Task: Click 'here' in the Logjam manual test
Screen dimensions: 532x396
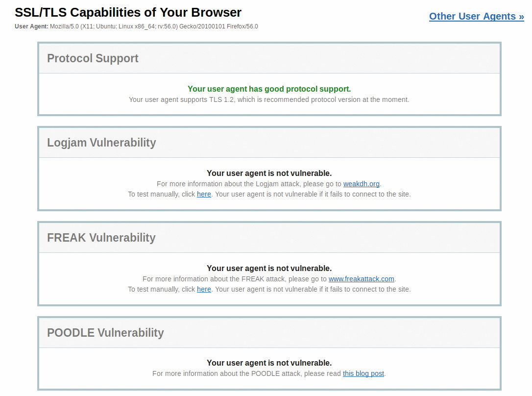Action: point(204,194)
